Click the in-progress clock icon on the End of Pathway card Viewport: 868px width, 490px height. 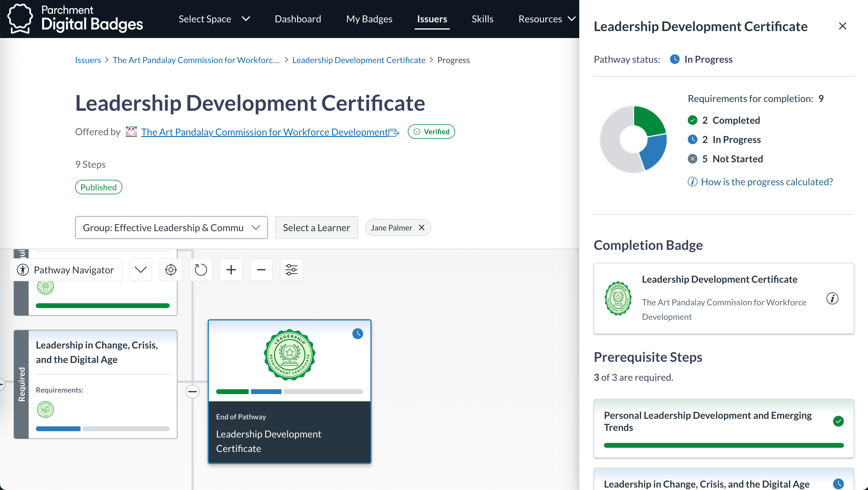click(x=357, y=334)
